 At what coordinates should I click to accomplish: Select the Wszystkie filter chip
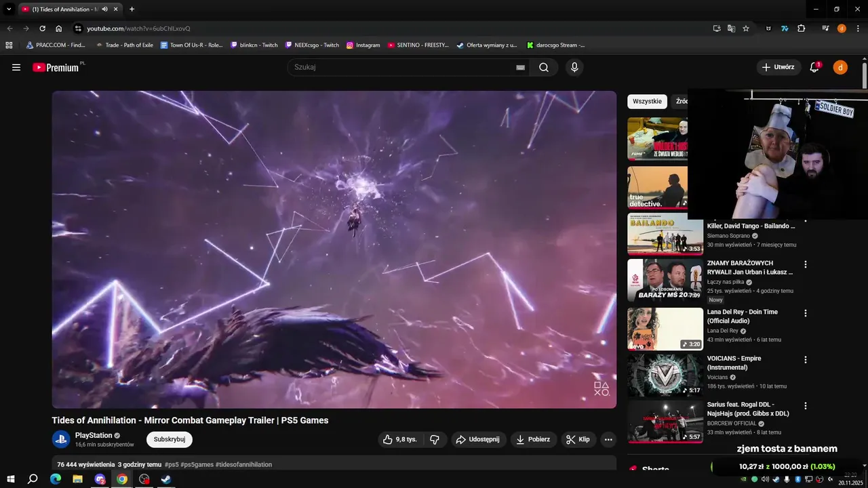647,101
